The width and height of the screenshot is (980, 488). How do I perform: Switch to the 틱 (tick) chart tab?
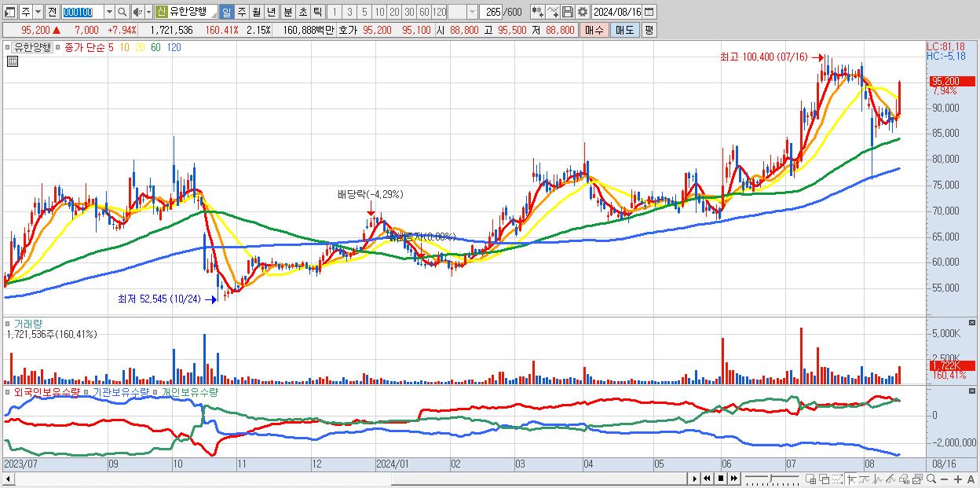point(317,12)
